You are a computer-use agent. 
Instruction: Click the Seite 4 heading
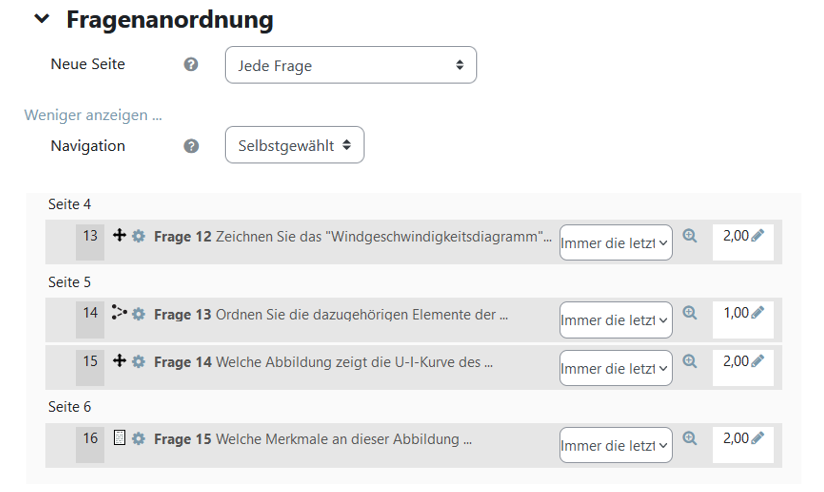click(x=69, y=204)
